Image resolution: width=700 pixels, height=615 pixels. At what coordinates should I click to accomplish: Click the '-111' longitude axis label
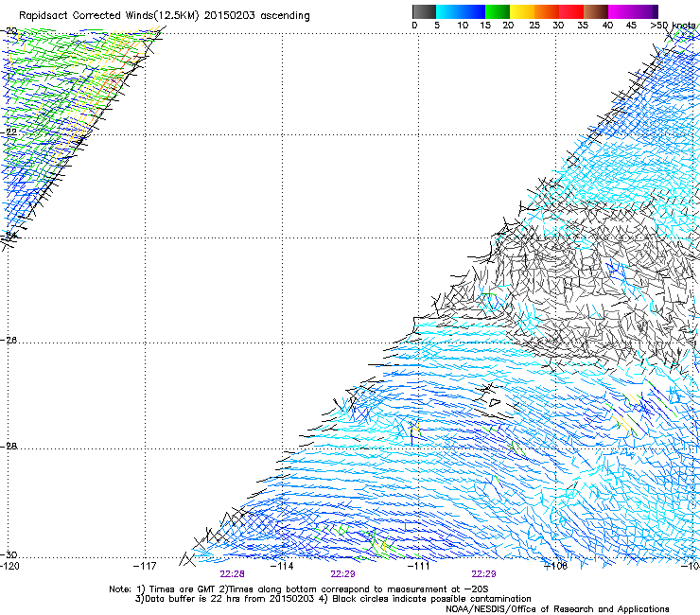pyautogui.click(x=418, y=566)
